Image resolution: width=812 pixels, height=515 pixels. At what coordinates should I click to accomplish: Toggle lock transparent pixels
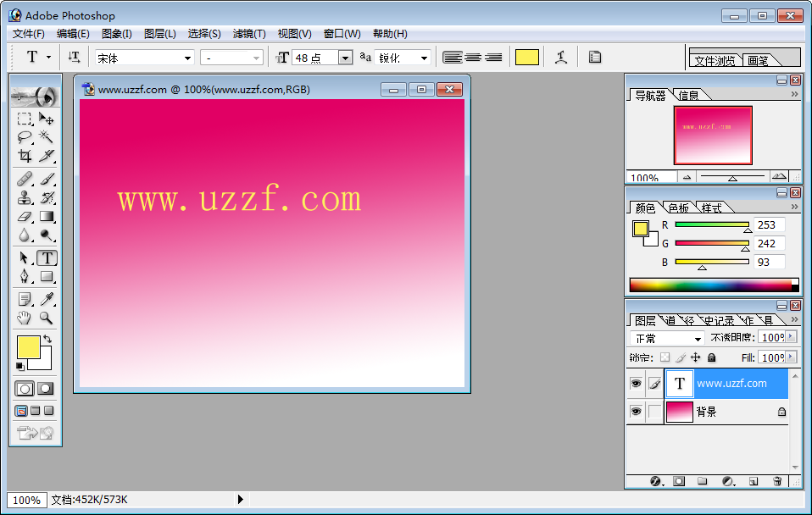click(665, 357)
